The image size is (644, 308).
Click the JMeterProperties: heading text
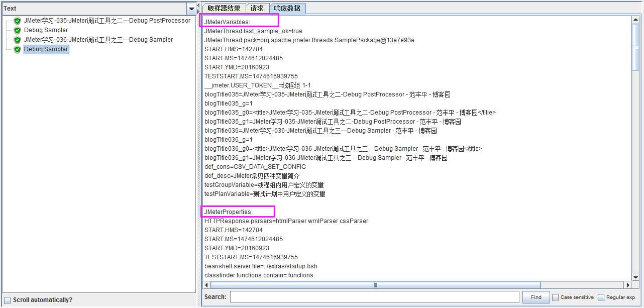point(229,212)
